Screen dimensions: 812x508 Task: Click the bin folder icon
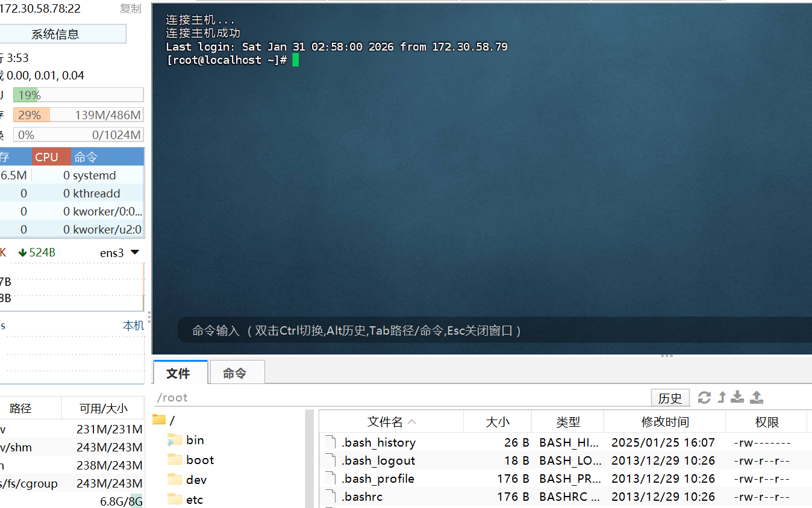pos(175,440)
